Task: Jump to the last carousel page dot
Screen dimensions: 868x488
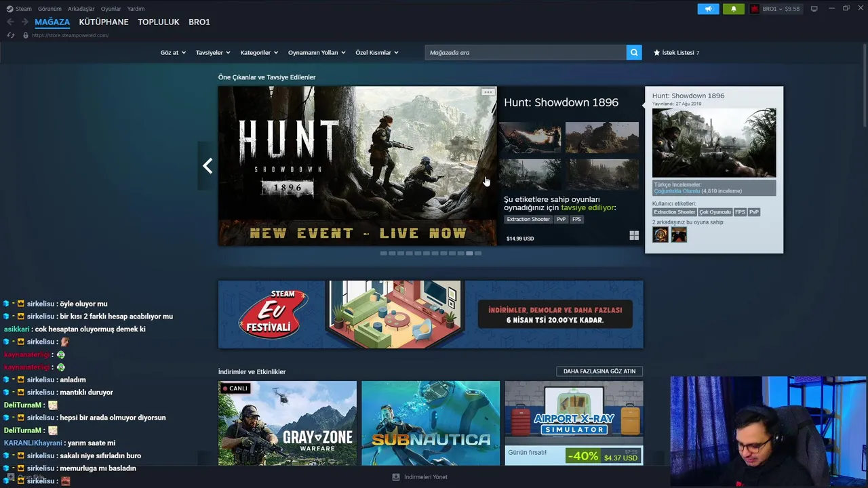Action: coord(478,253)
